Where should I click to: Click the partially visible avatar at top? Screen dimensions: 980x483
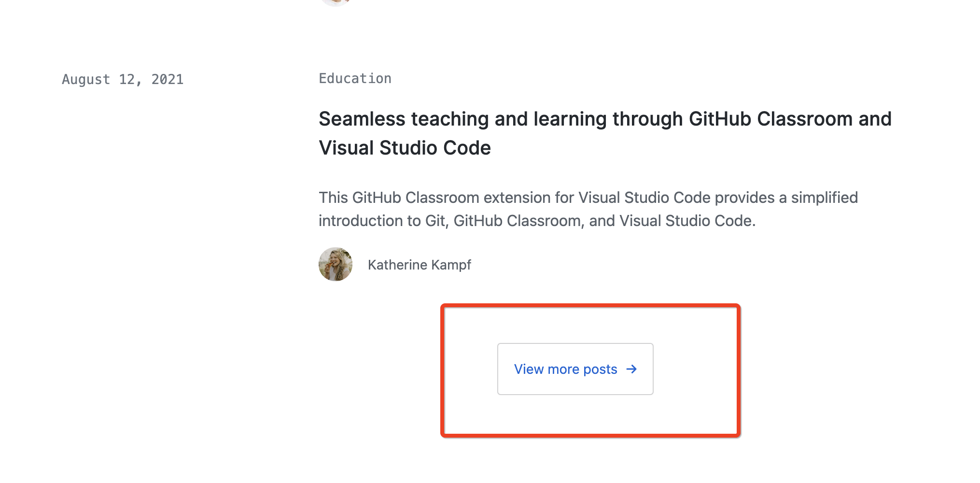coord(336,2)
